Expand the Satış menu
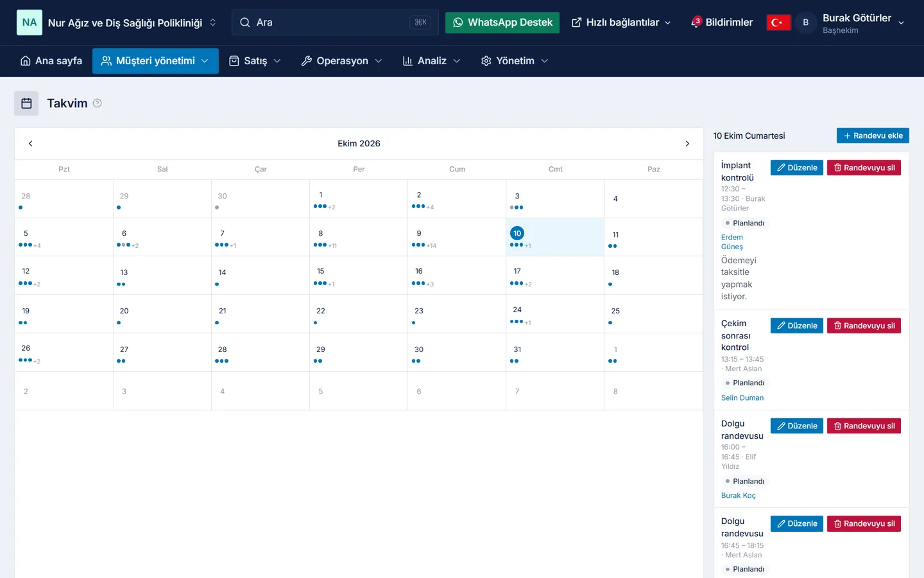 click(255, 61)
